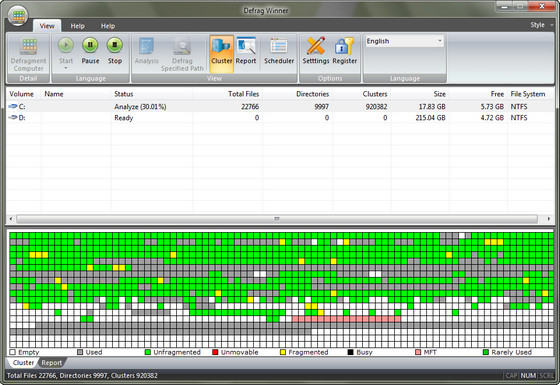
Task: Open the Report view icon
Action: (x=246, y=46)
